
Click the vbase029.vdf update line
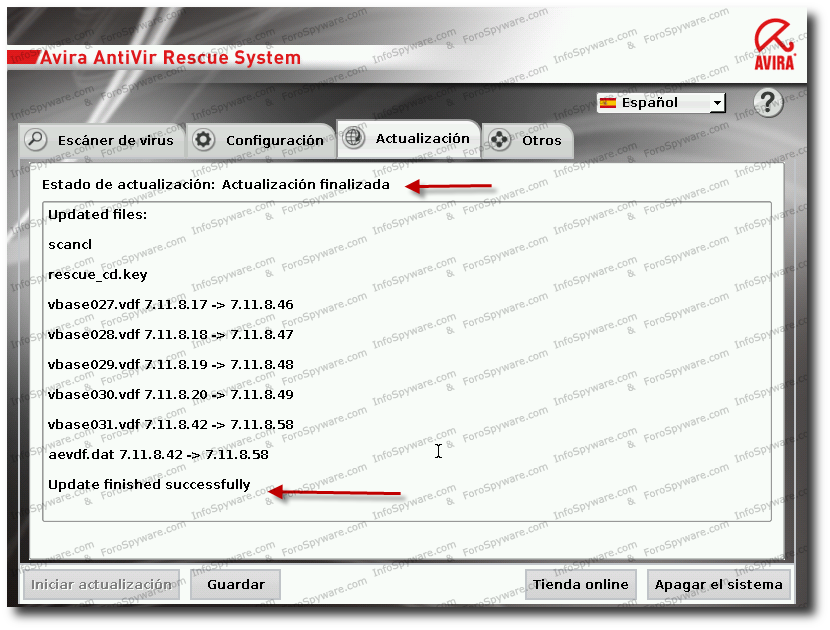click(x=170, y=365)
